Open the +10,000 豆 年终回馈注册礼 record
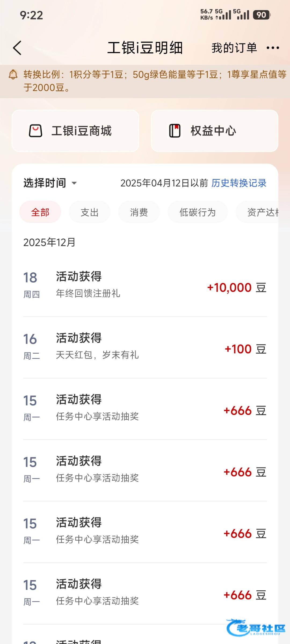The image size is (290, 644). (145, 286)
